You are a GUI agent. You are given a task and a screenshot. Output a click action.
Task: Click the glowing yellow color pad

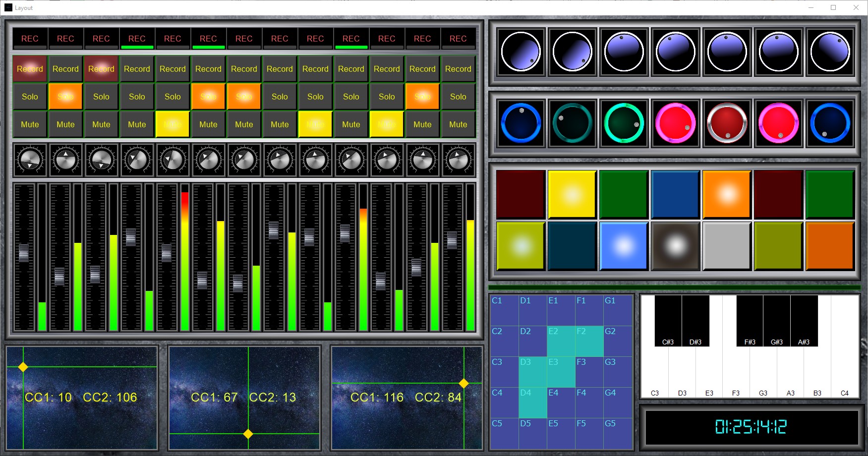[x=572, y=194]
